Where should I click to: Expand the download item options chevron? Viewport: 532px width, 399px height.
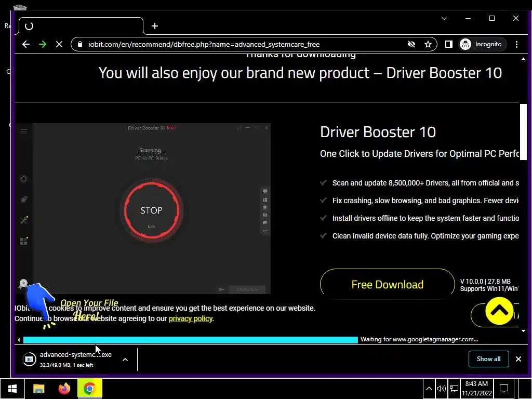(125, 360)
